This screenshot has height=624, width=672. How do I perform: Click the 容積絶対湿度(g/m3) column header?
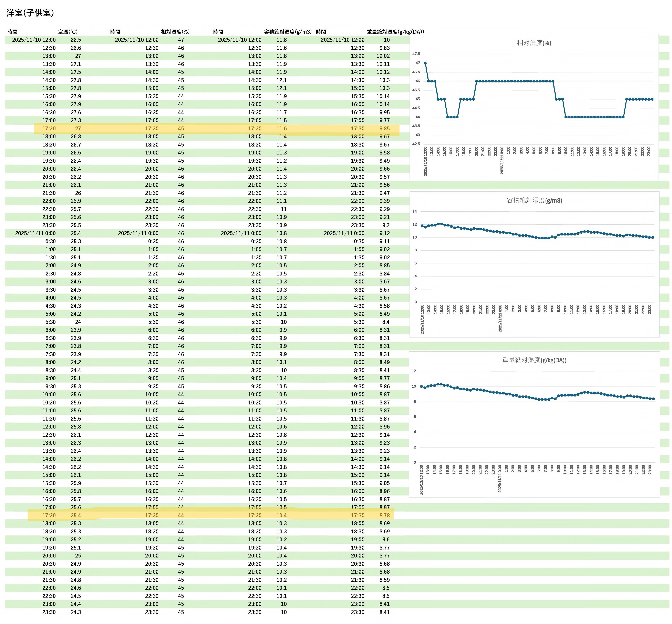(288, 32)
